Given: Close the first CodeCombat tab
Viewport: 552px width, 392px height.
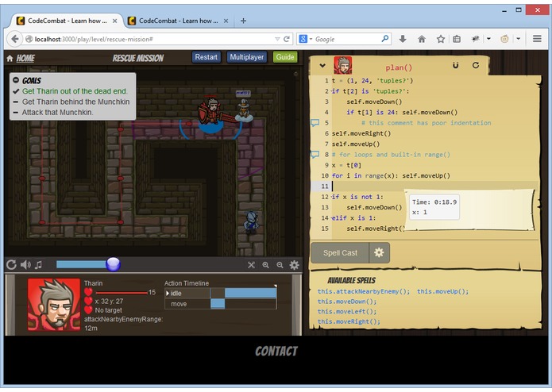Looking at the screenshot, I should (114, 21).
